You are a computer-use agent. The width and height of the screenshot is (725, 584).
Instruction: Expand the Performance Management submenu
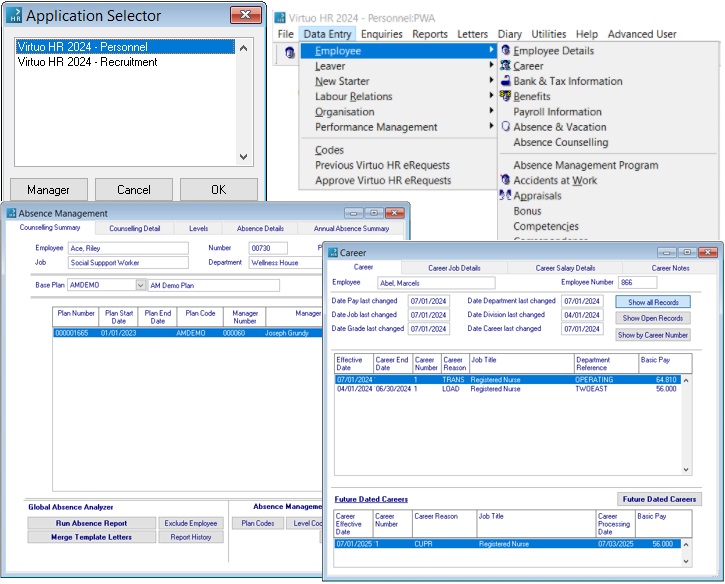click(x=376, y=127)
